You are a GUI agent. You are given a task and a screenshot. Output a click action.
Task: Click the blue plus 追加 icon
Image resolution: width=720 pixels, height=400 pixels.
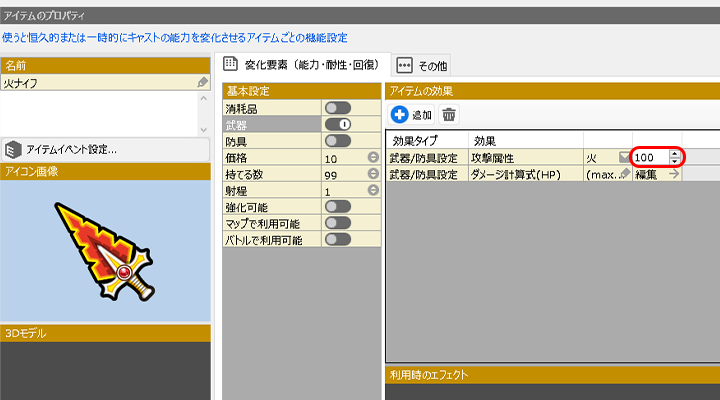[x=400, y=115]
